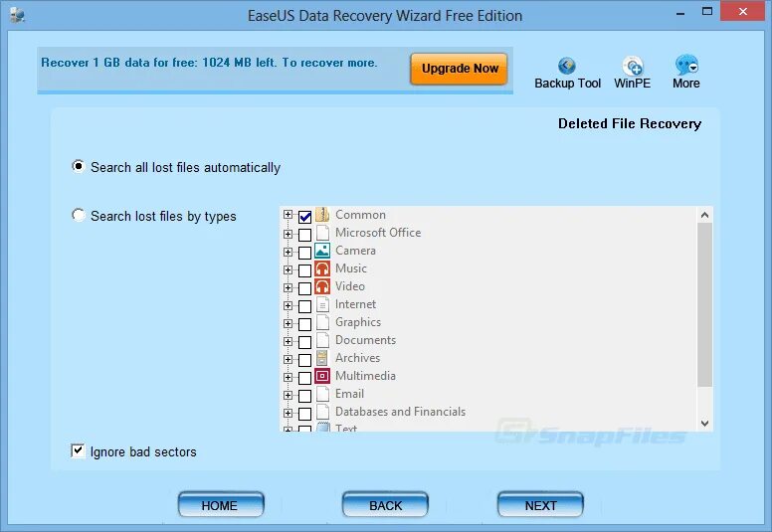Click the Music headphones icon
This screenshot has height=532, width=772.
coord(322,268)
